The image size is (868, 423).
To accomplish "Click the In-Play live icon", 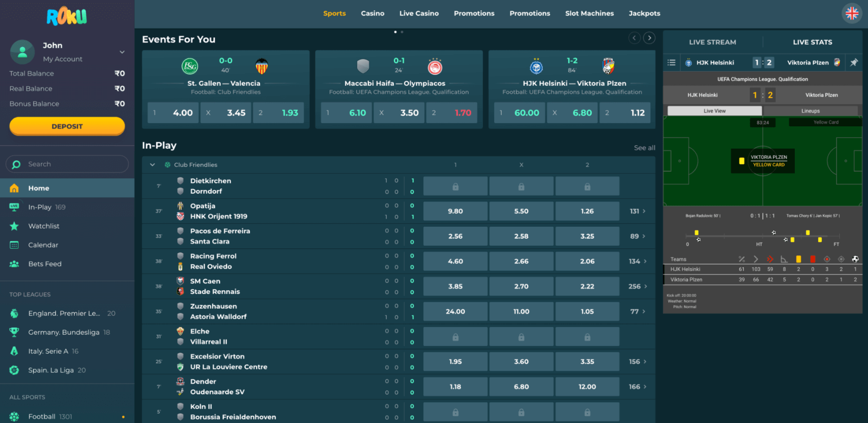I will pos(14,207).
